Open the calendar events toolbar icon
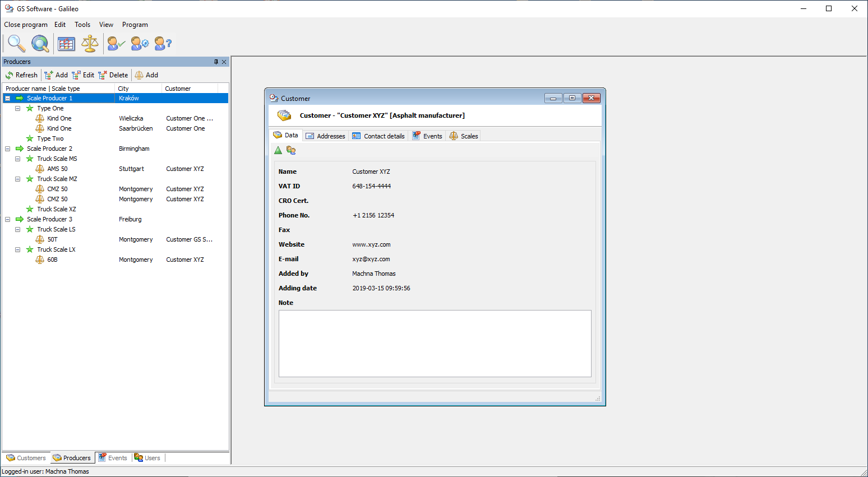The width and height of the screenshot is (868, 477). point(66,43)
